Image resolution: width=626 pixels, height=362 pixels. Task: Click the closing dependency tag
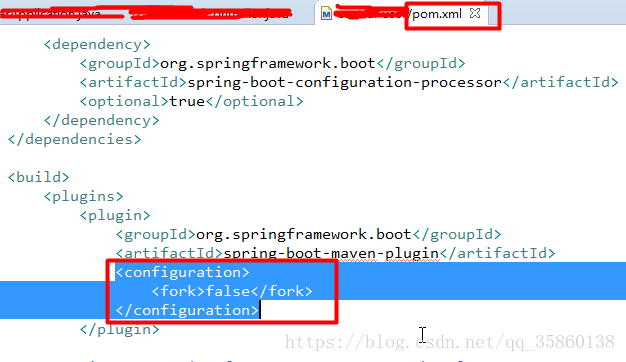click(x=101, y=121)
